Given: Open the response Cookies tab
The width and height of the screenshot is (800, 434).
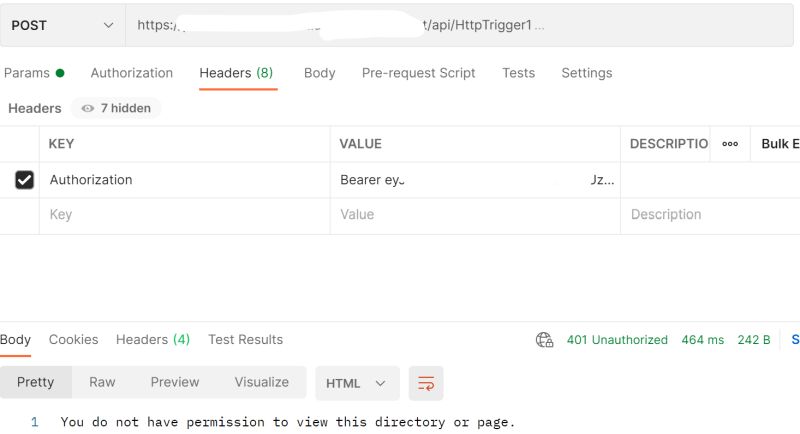Looking at the screenshot, I should pyautogui.click(x=73, y=340).
